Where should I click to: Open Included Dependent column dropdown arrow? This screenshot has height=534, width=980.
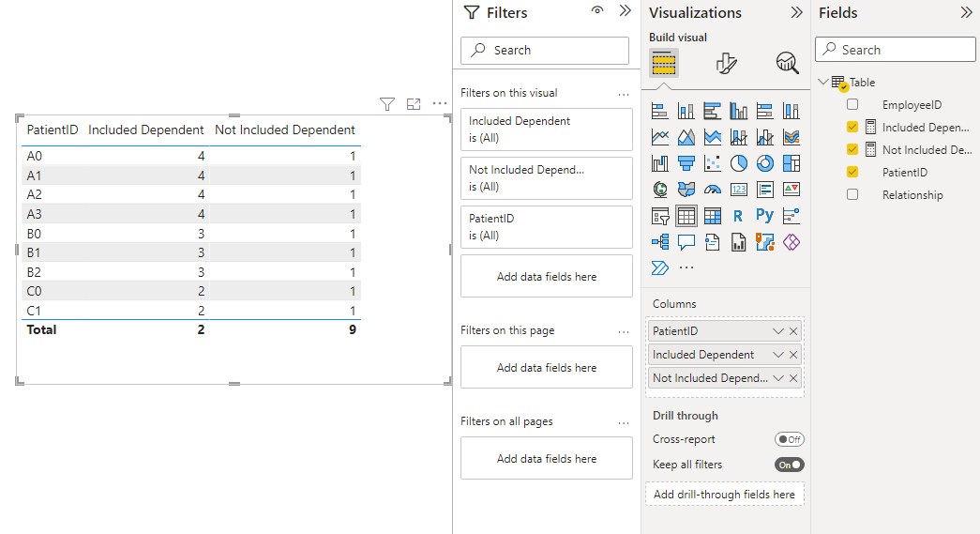777,355
